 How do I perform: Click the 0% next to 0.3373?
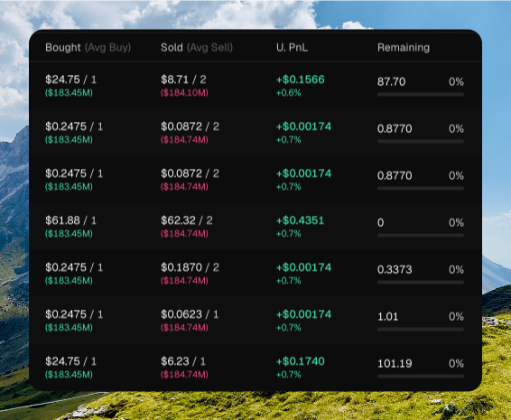[456, 269]
